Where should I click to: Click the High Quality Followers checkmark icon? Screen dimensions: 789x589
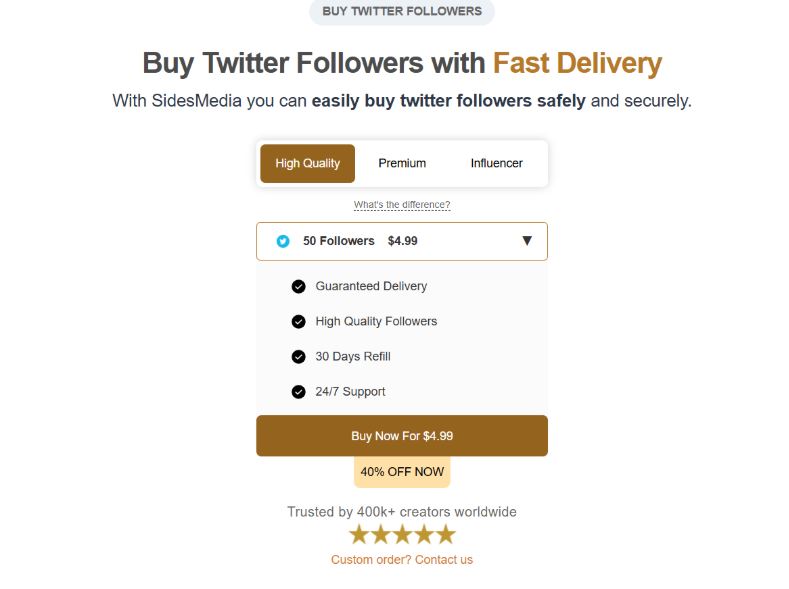(298, 322)
